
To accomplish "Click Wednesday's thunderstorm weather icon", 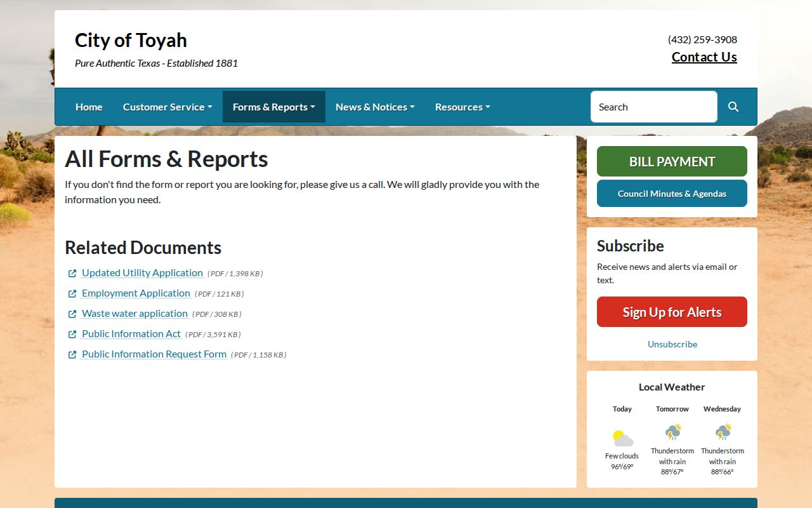I will click(723, 432).
